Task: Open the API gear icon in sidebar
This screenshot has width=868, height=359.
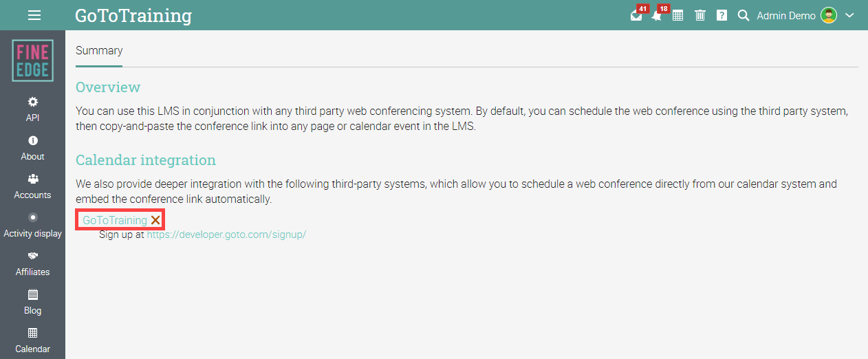Action: (x=32, y=102)
